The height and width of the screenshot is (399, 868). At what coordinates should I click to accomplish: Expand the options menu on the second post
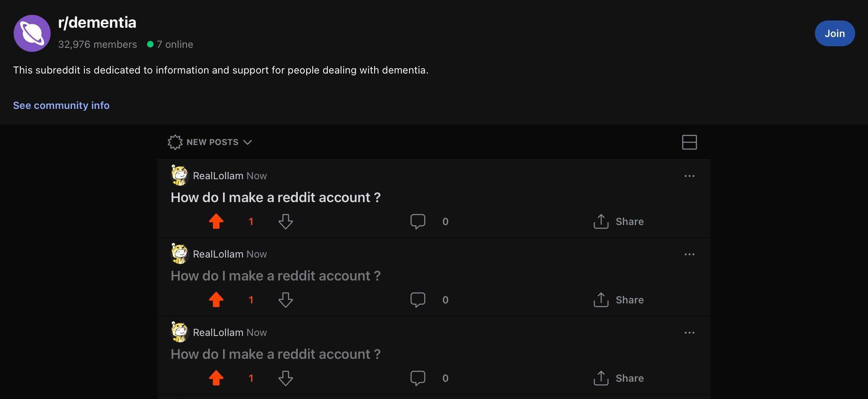click(690, 254)
